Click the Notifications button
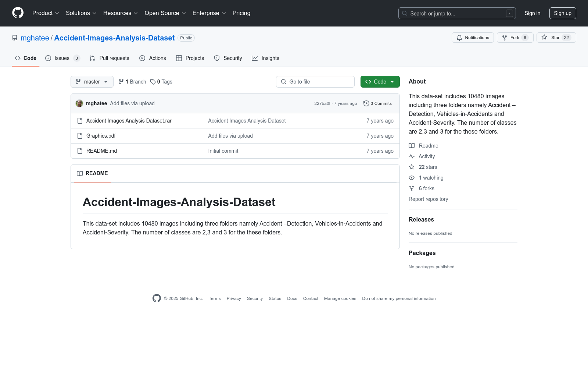588x368 pixels. tap(473, 38)
